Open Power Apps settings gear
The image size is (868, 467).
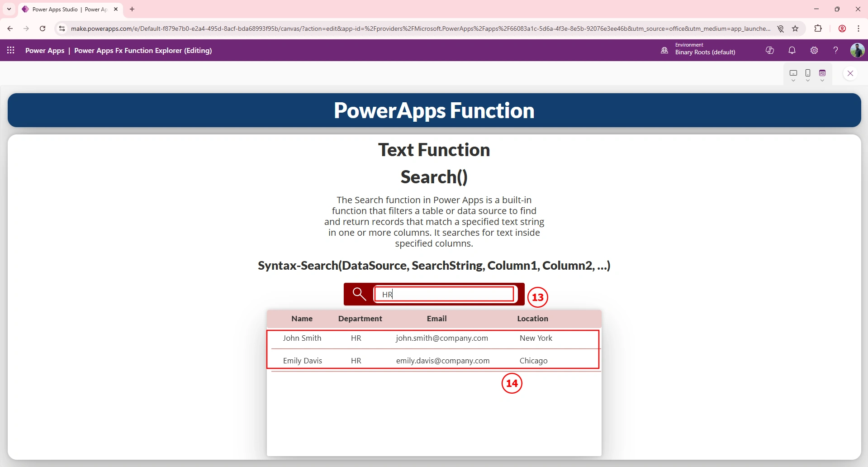click(x=814, y=50)
